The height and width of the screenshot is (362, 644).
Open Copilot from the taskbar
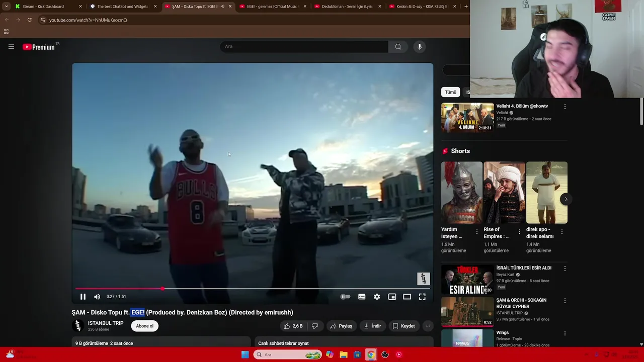(x=330, y=354)
